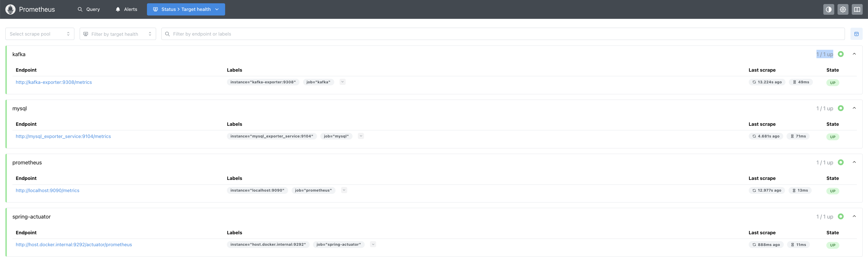
Task: Toggle the color theme icon
Action: (x=828, y=9)
